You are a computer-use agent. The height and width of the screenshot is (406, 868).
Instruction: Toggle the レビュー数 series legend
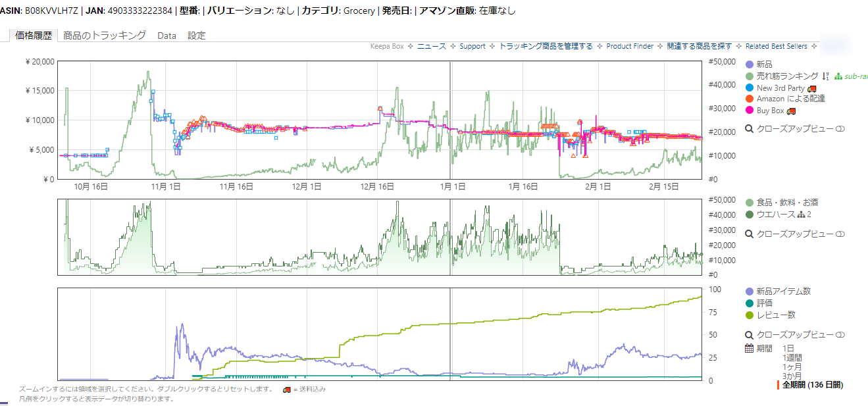coord(750,315)
